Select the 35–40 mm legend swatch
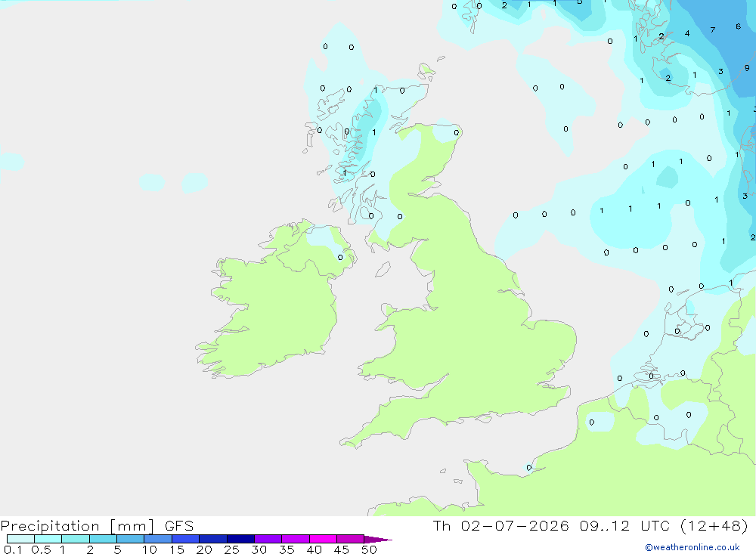Image resolution: width=756 pixels, height=554 pixels. [296, 539]
